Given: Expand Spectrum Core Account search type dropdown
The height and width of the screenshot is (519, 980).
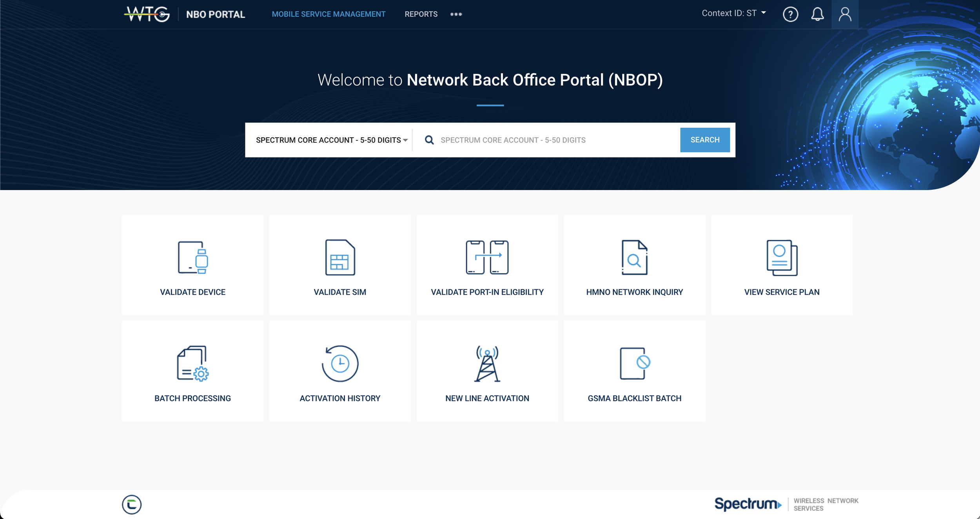Looking at the screenshot, I should tap(331, 140).
